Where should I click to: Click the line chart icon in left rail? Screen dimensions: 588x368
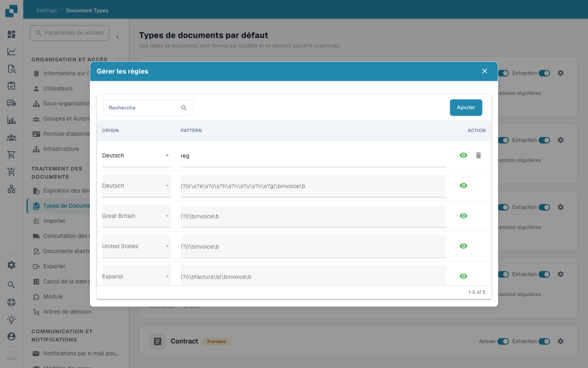[11, 52]
